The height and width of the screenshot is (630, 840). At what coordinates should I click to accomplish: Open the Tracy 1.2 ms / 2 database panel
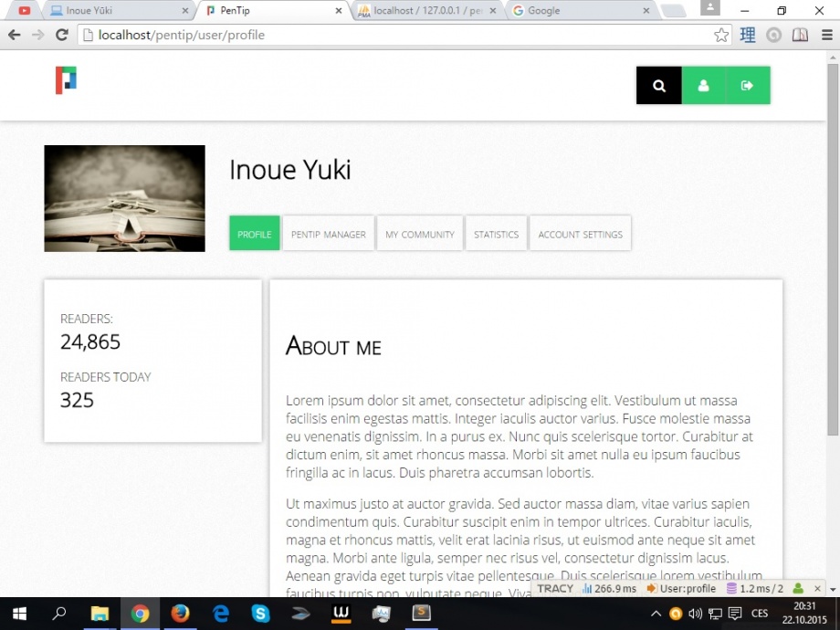[754, 589]
